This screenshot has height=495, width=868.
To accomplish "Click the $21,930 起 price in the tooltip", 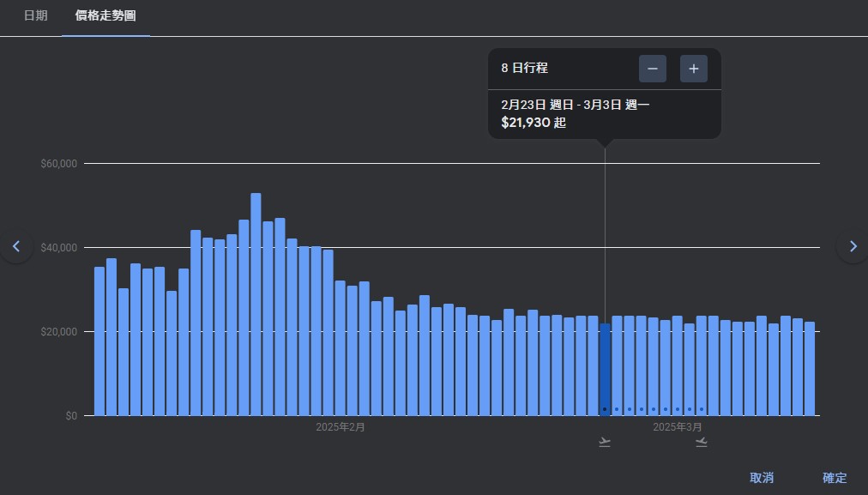I will [533, 123].
